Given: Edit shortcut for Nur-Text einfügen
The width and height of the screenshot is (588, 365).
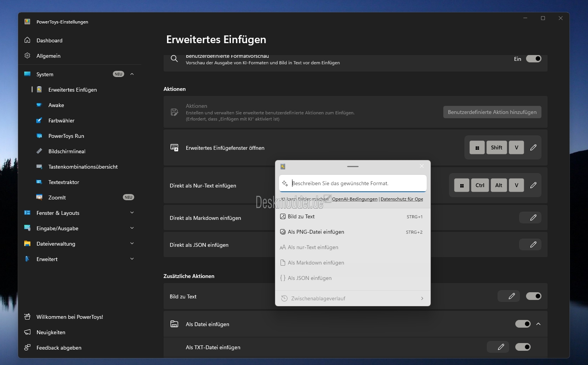Looking at the screenshot, I should point(533,185).
